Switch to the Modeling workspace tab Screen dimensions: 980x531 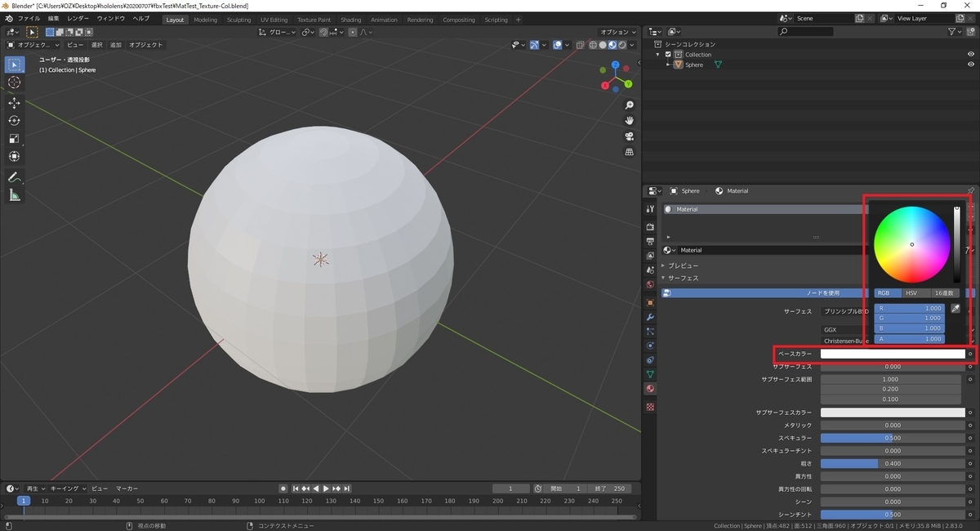point(206,20)
